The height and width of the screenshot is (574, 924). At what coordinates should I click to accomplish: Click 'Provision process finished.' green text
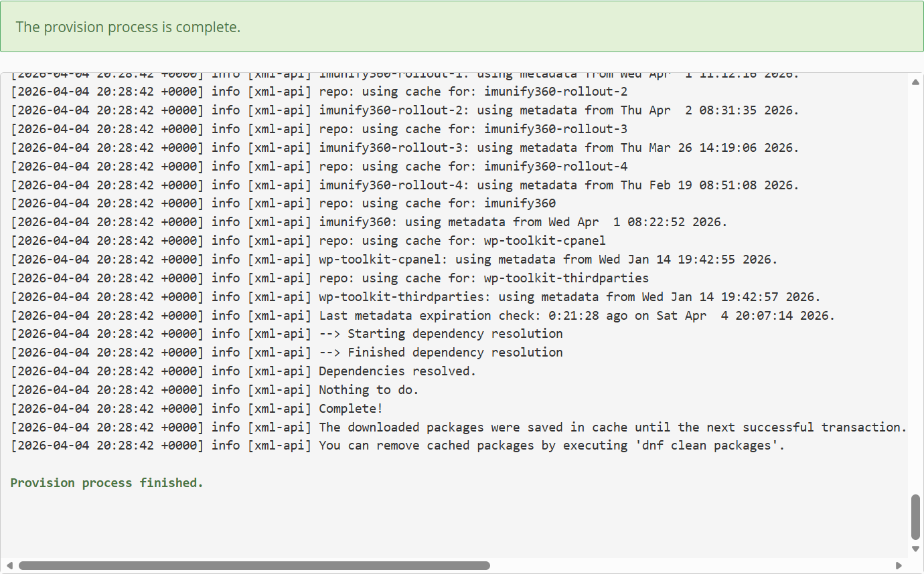tap(106, 483)
